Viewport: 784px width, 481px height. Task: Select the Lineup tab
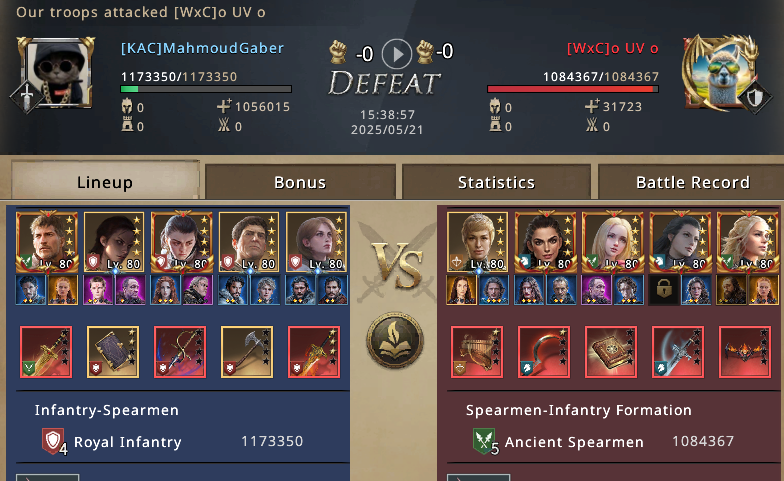click(x=105, y=181)
